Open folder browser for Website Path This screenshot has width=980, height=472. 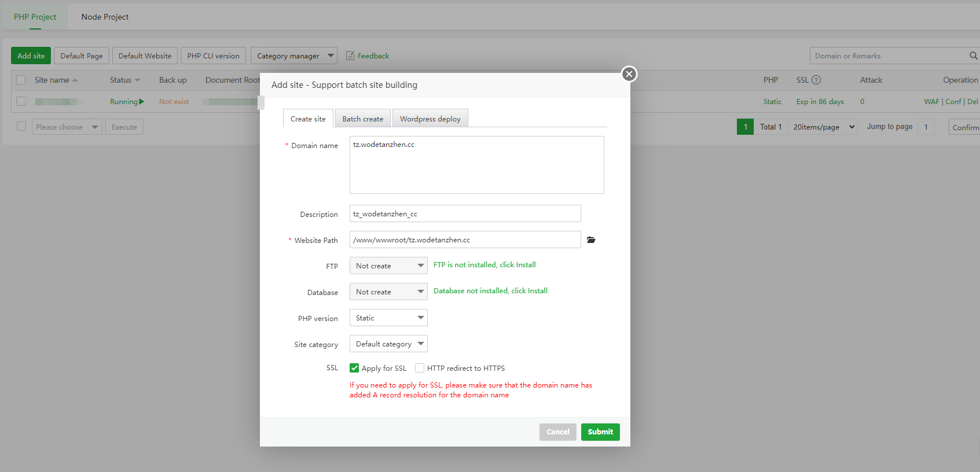click(x=591, y=240)
